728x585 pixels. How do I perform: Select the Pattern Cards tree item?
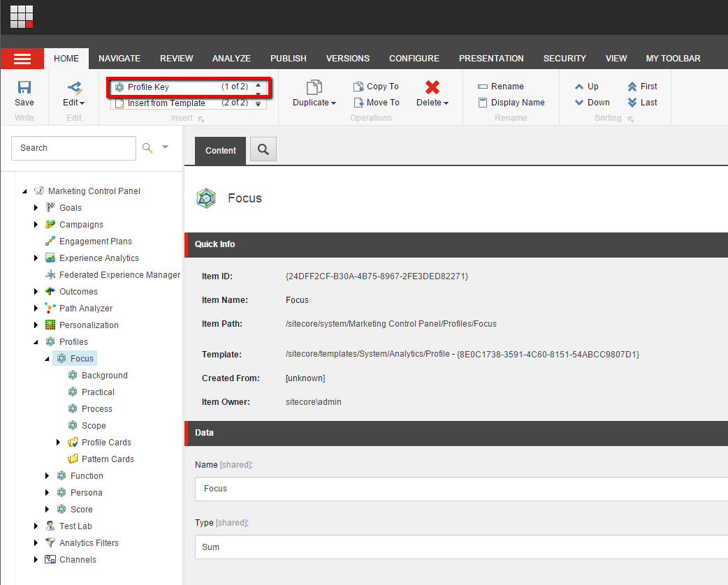(x=108, y=459)
